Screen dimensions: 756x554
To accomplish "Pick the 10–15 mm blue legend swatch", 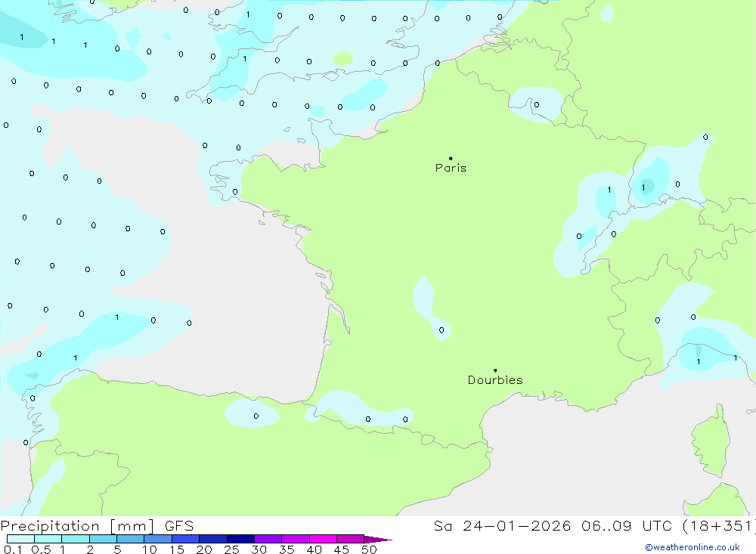I will point(158,539).
